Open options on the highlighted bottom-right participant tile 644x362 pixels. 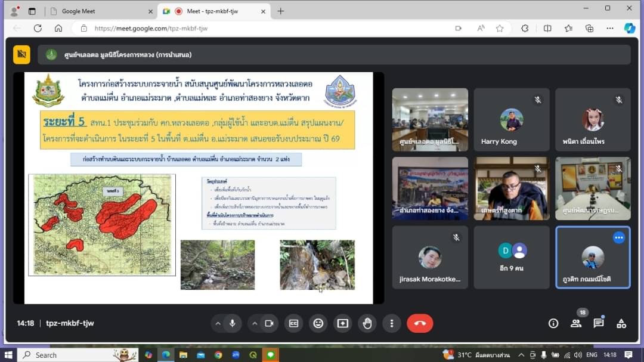tap(618, 237)
